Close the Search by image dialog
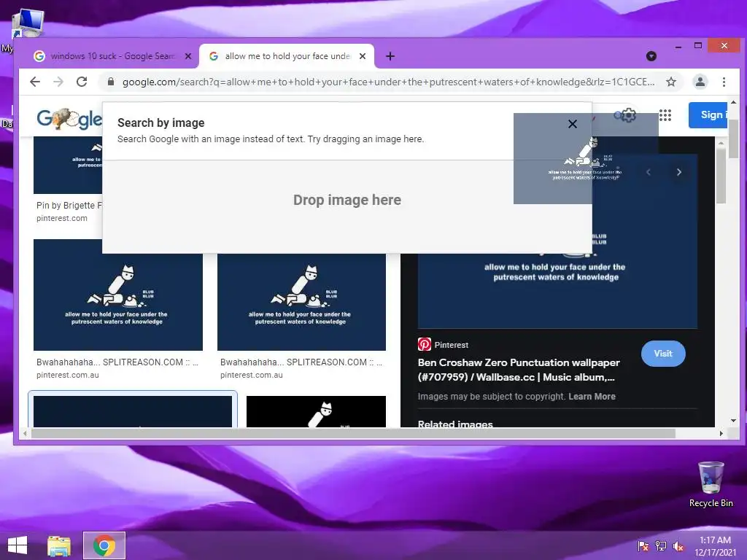Screen dimensions: 747x560 [x=573, y=124]
